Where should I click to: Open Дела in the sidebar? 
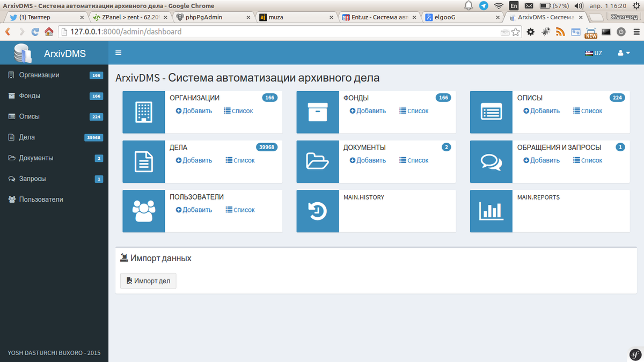tap(54, 137)
